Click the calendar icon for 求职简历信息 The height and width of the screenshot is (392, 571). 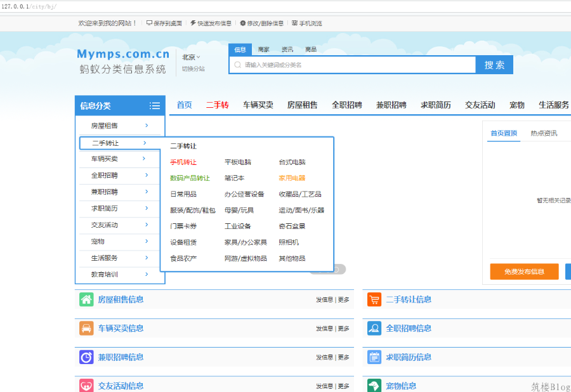pos(374,357)
